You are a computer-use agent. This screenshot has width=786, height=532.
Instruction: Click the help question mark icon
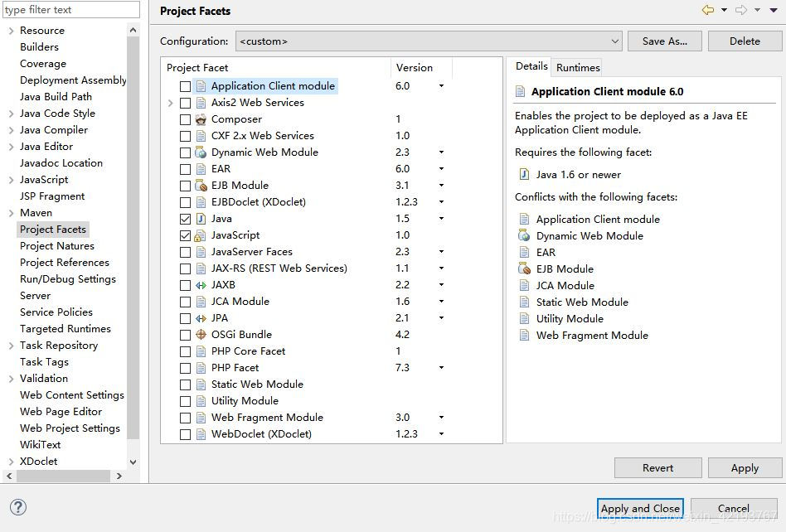tap(17, 507)
